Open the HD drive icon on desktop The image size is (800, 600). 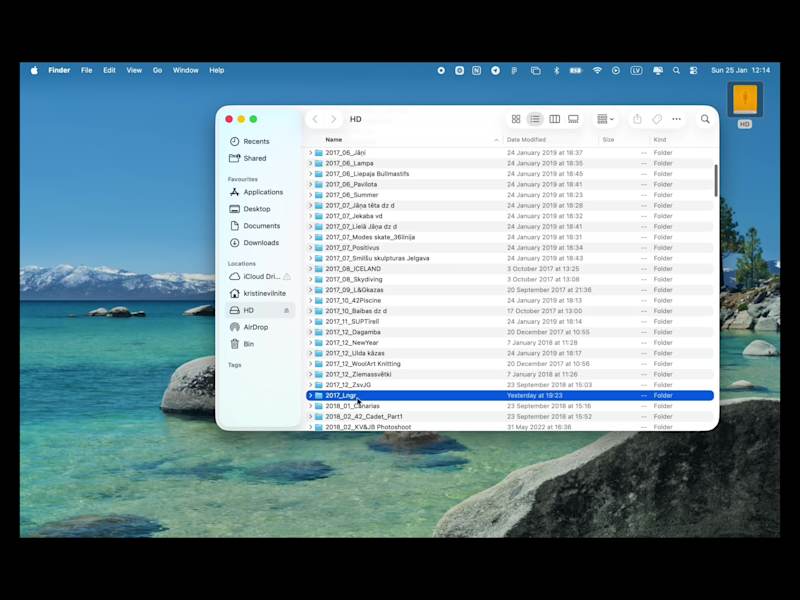(744, 101)
